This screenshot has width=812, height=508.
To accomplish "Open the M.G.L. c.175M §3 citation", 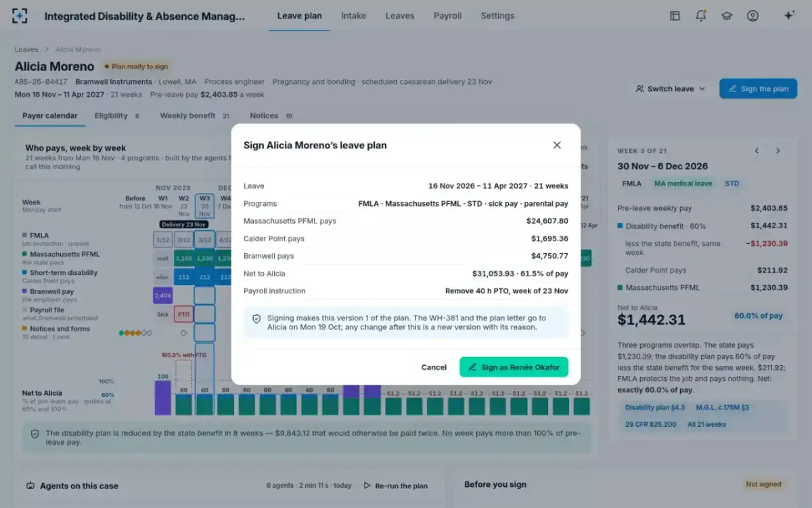I will 723,408.
